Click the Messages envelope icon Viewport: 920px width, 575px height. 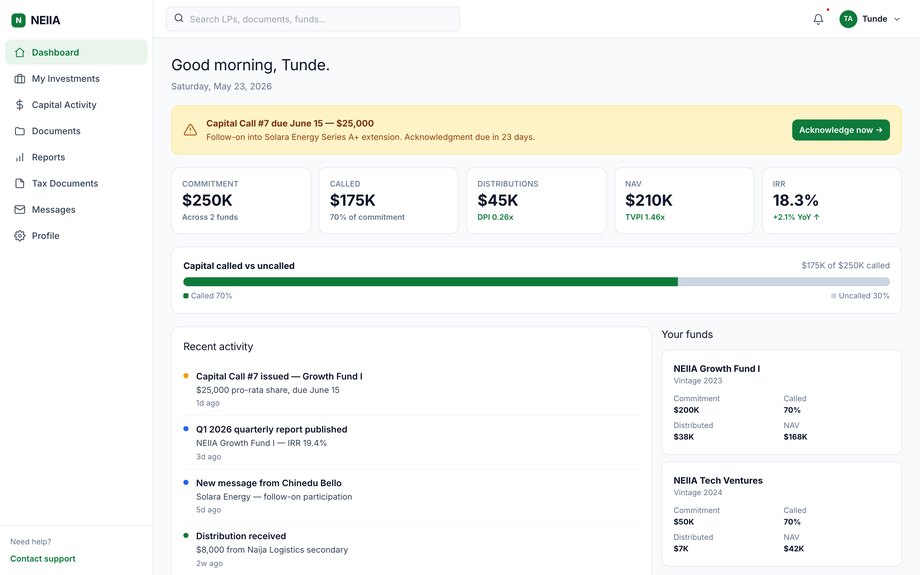(20, 209)
